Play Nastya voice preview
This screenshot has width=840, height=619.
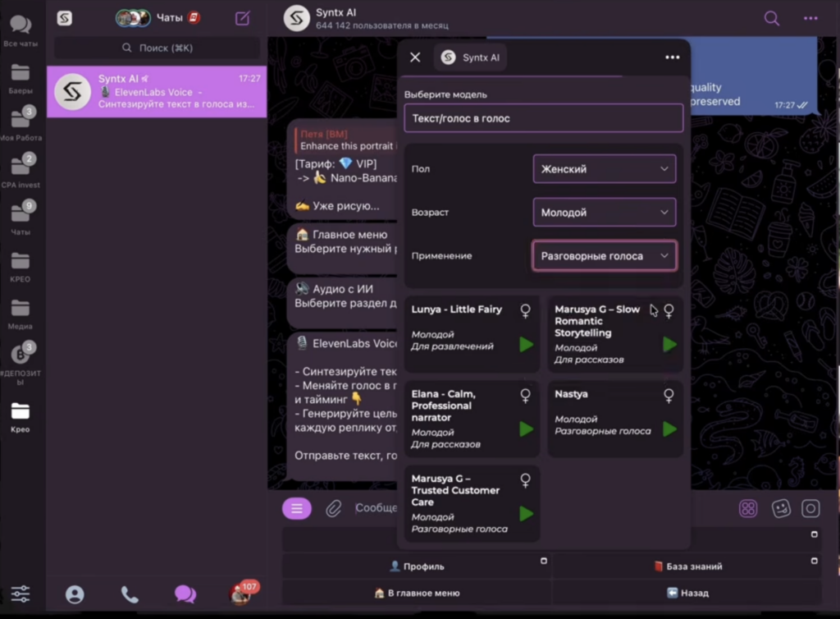tap(669, 429)
